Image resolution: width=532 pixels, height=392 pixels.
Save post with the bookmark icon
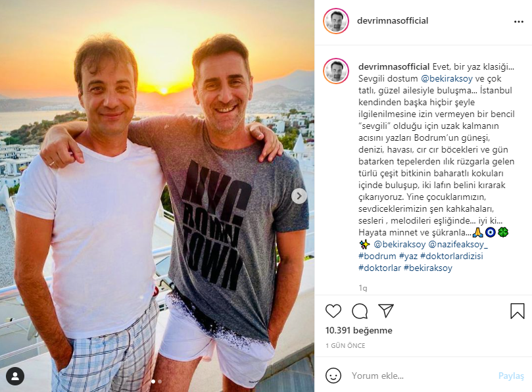click(518, 311)
